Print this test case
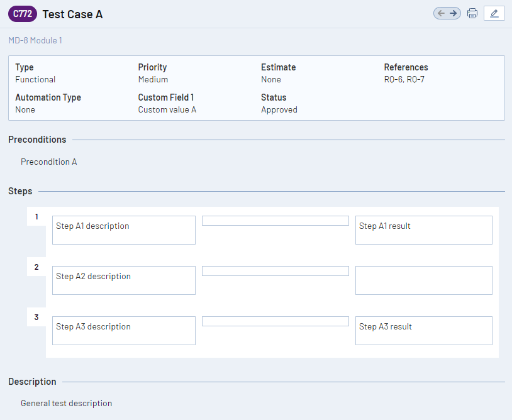 (472, 13)
